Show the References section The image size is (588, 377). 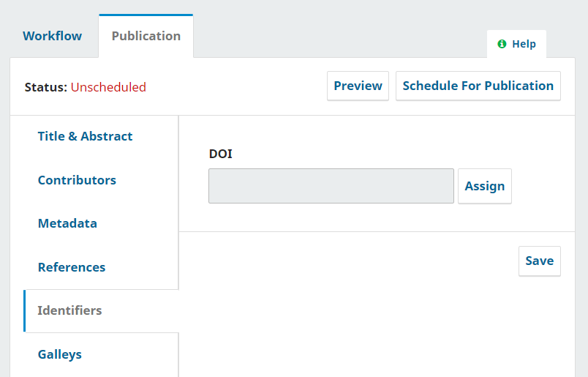point(72,267)
